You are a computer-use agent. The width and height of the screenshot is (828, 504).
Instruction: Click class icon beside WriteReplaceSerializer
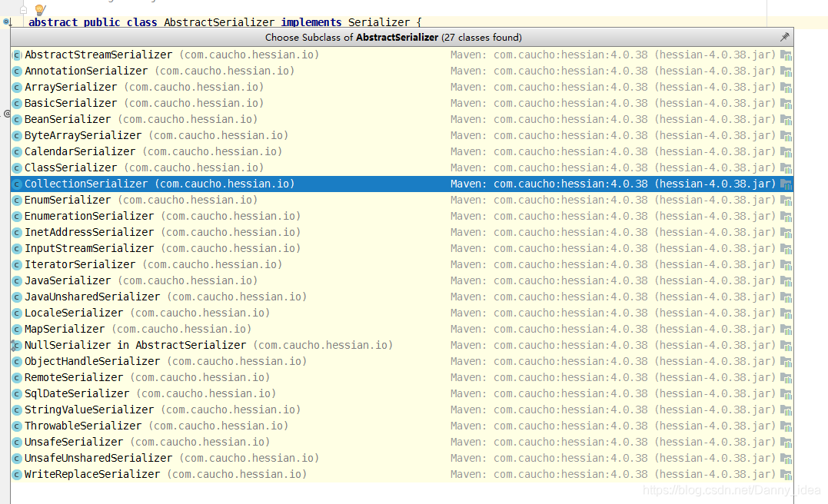pos(17,475)
